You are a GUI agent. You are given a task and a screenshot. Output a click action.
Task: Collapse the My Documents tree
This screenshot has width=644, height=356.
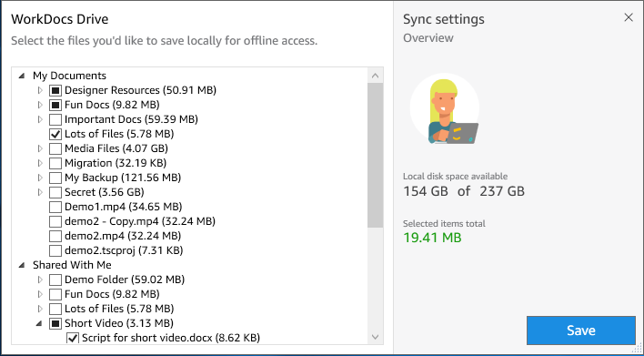[22, 76]
